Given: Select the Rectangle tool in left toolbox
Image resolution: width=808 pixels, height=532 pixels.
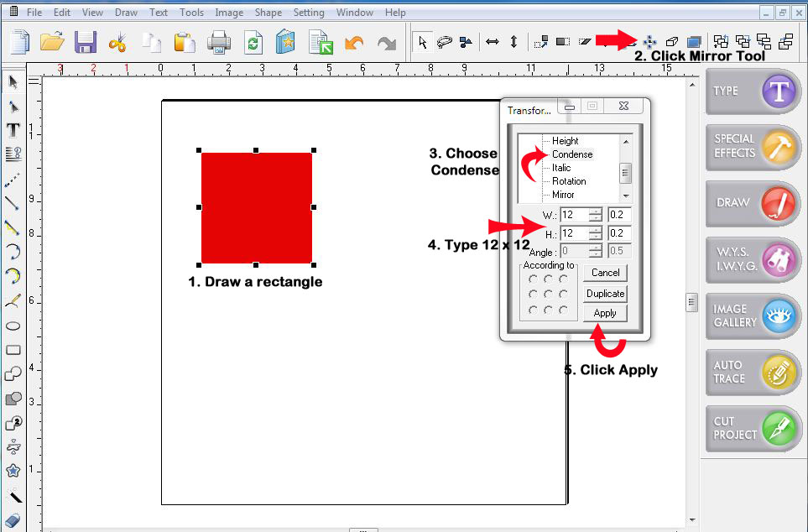Looking at the screenshot, I should click(x=13, y=350).
